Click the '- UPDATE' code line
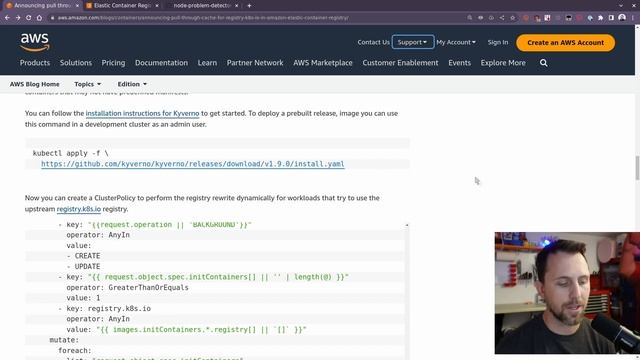The height and width of the screenshot is (360, 640). [83, 267]
